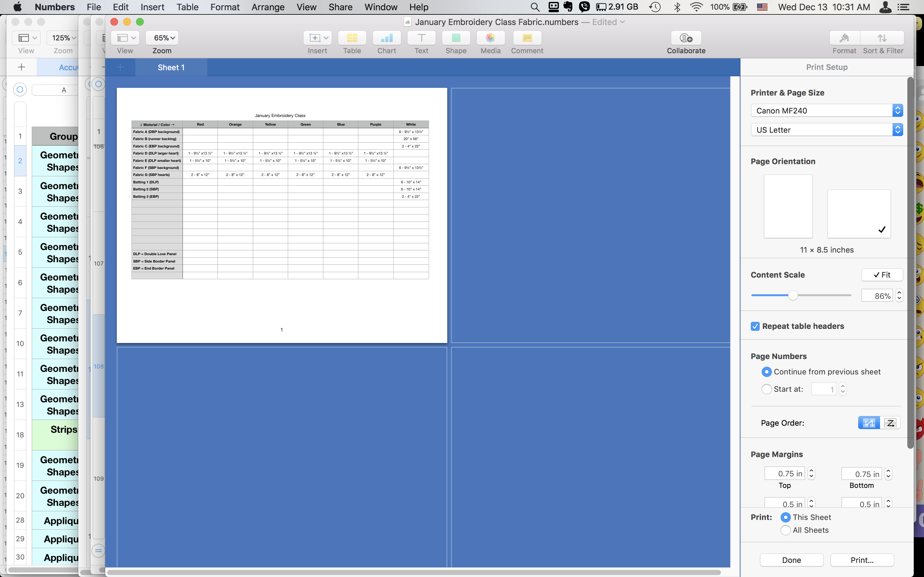Click the Chart toolbar icon
This screenshot has height=577, width=924.
pyautogui.click(x=386, y=38)
